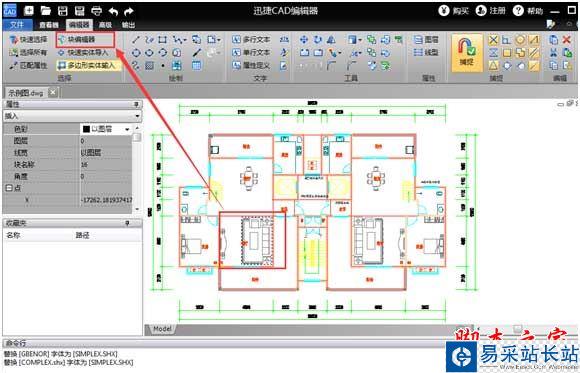Screen dimensions: 580x373
Task: Click the 图层 value 0 cell
Action: point(106,141)
